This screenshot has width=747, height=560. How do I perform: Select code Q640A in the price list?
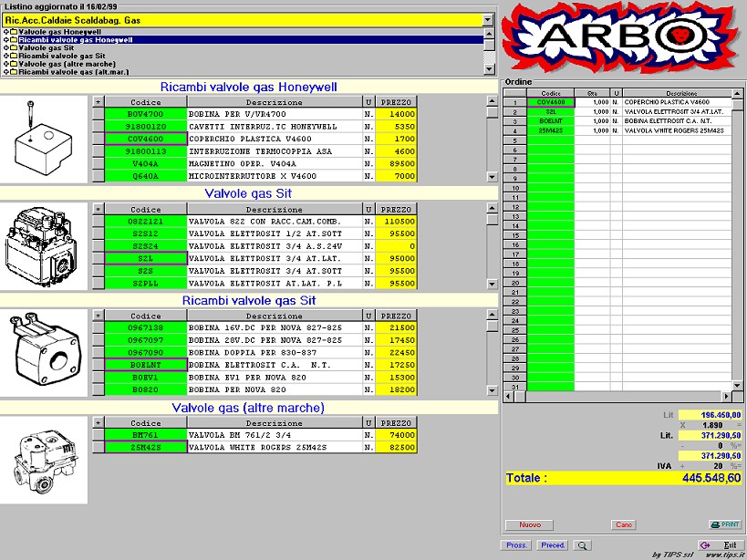(x=146, y=176)
